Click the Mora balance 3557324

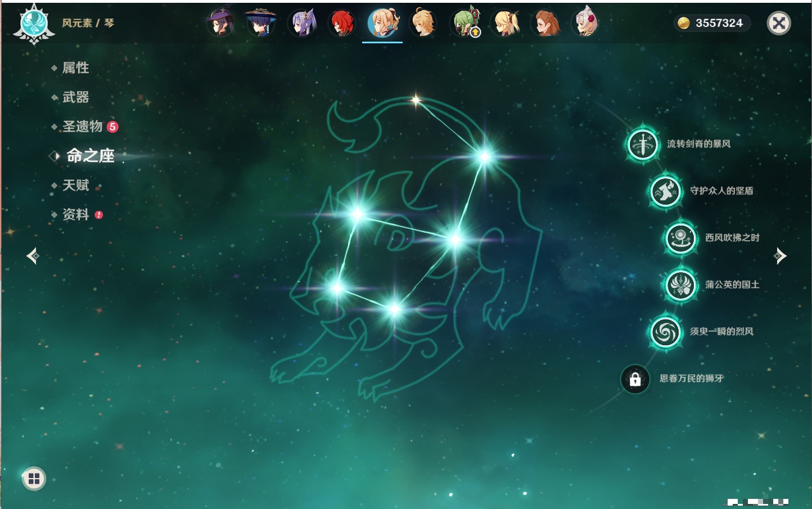719,23
